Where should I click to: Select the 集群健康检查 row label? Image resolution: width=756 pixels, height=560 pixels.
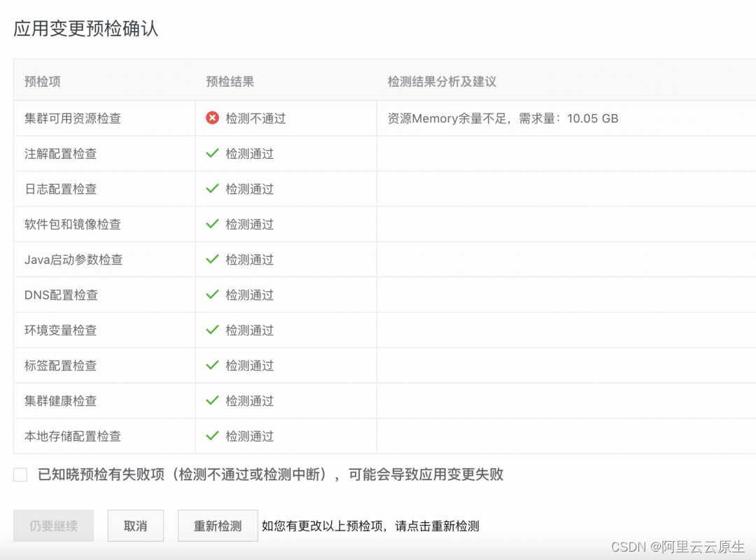coord(61,401)
